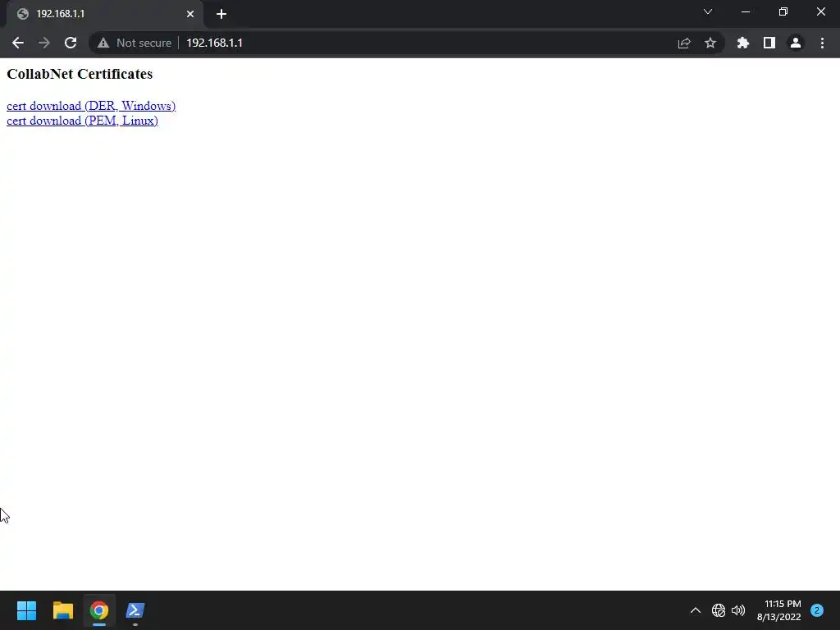Open the notification count badge
Screen dimensions: 840x630
pyautogui.click(x=817, y=610)
